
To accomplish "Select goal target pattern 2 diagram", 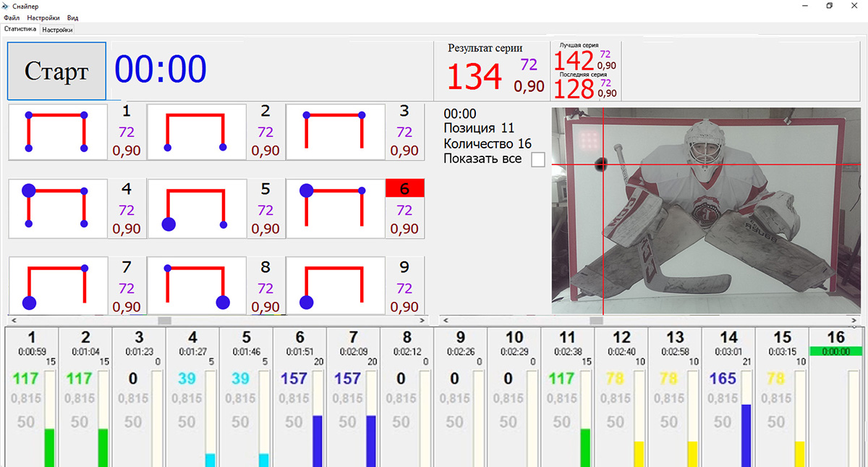I will pyautogui.click(x=197, y=132).
